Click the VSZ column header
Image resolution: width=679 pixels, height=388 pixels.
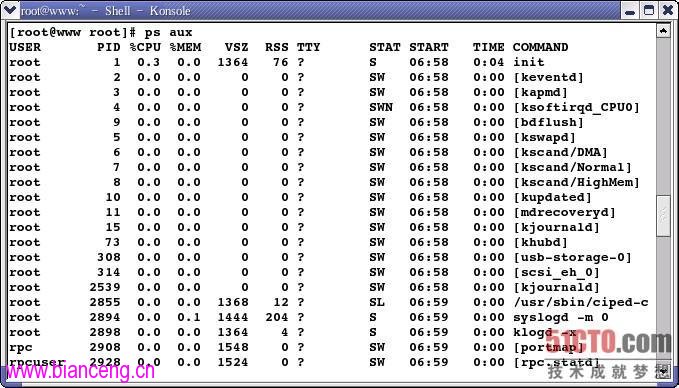(236, 47)
